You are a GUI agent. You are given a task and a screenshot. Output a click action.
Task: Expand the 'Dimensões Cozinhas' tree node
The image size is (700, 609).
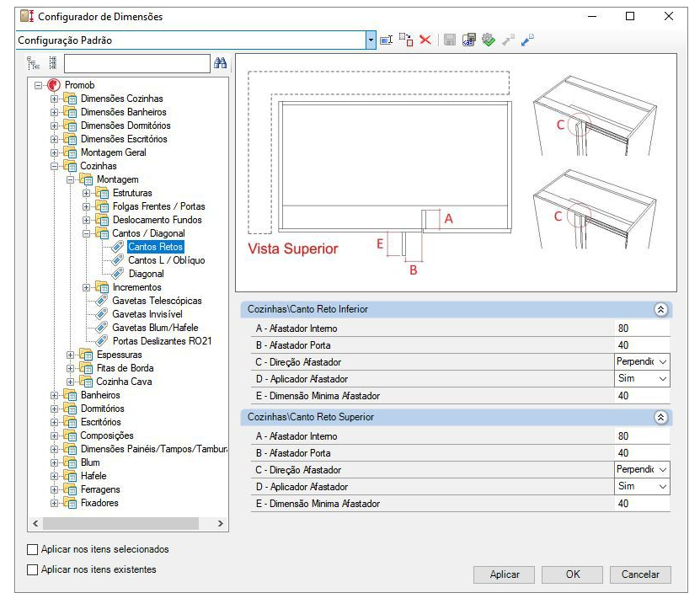pos(54,99)
